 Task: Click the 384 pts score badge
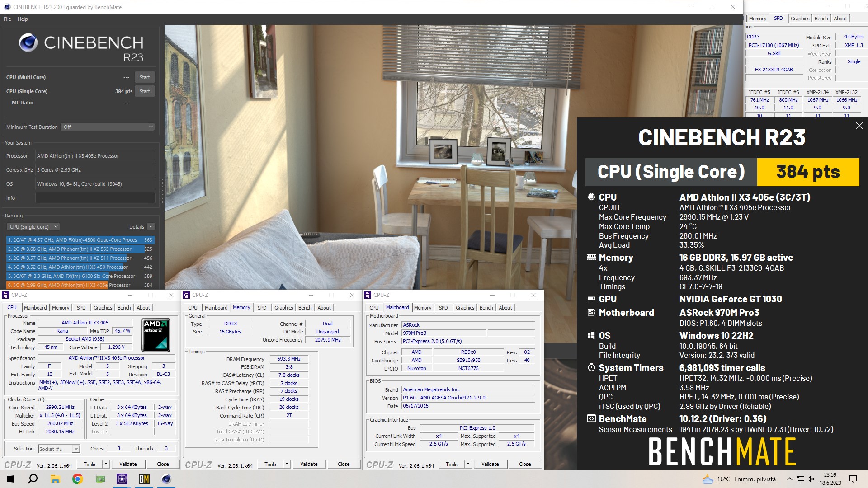pos(808,172)
